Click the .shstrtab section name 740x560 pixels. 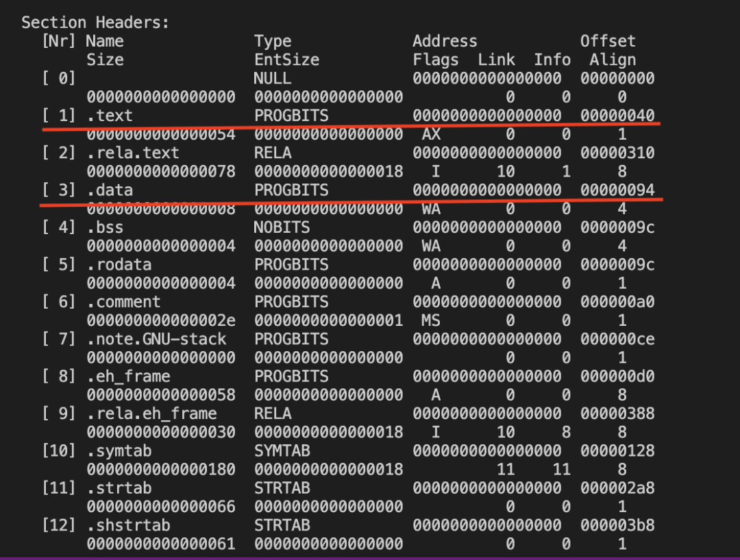click(128, 526)
